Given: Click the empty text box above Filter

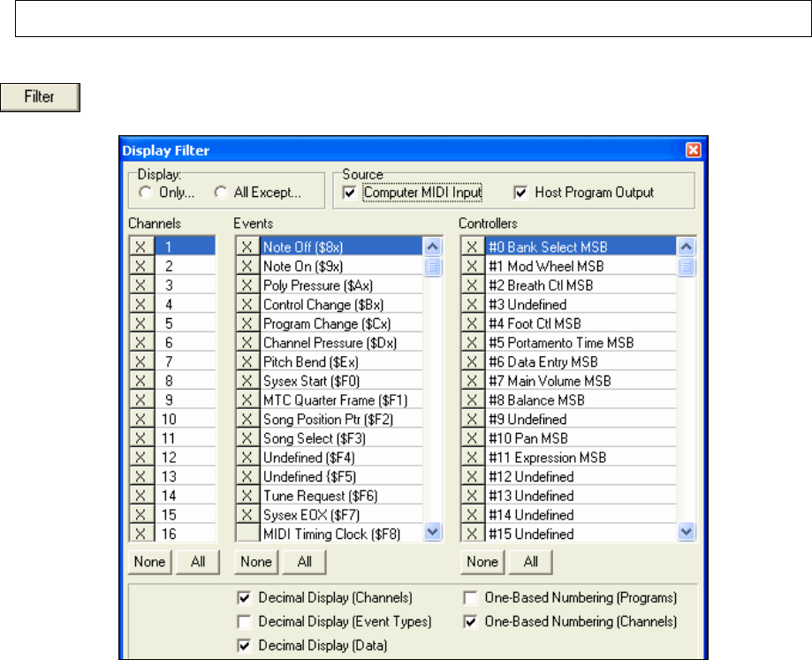Looking at the screenshot, I should click(414, 19).
